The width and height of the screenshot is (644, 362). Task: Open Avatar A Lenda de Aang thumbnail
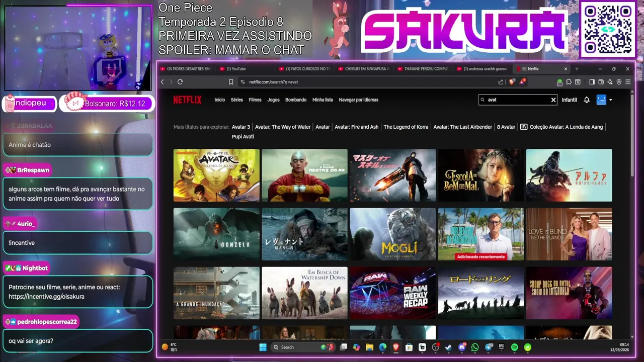pos(216,175)
